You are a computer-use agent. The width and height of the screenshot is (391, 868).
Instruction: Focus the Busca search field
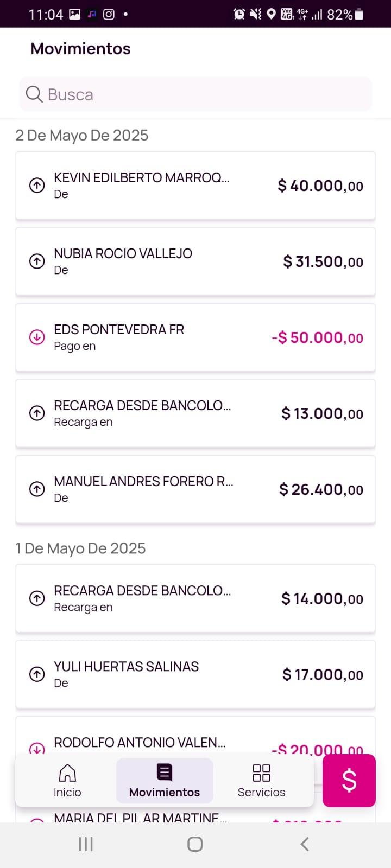coord(206,94)
